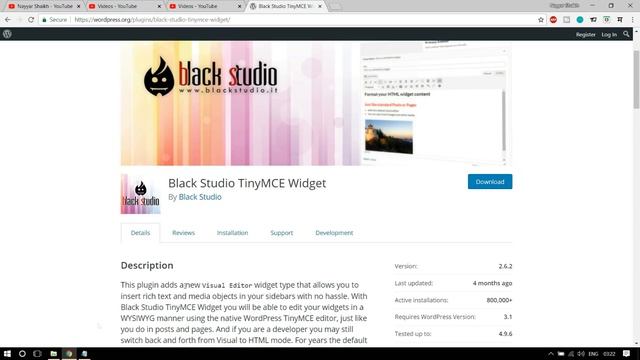Show hidden tray icons chevron
The height and width of the screenshot is (360, 640).
pyautogui.click(x=551, y=354)
